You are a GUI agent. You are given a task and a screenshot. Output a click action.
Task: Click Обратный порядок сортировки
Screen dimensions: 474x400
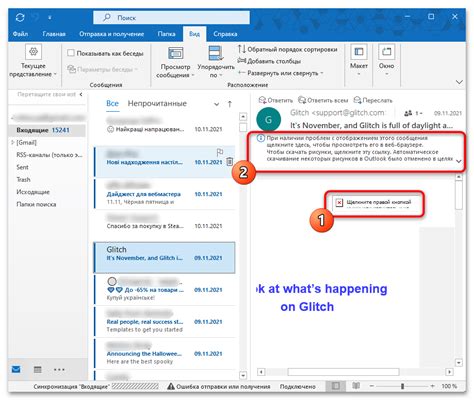coord(287,49)
